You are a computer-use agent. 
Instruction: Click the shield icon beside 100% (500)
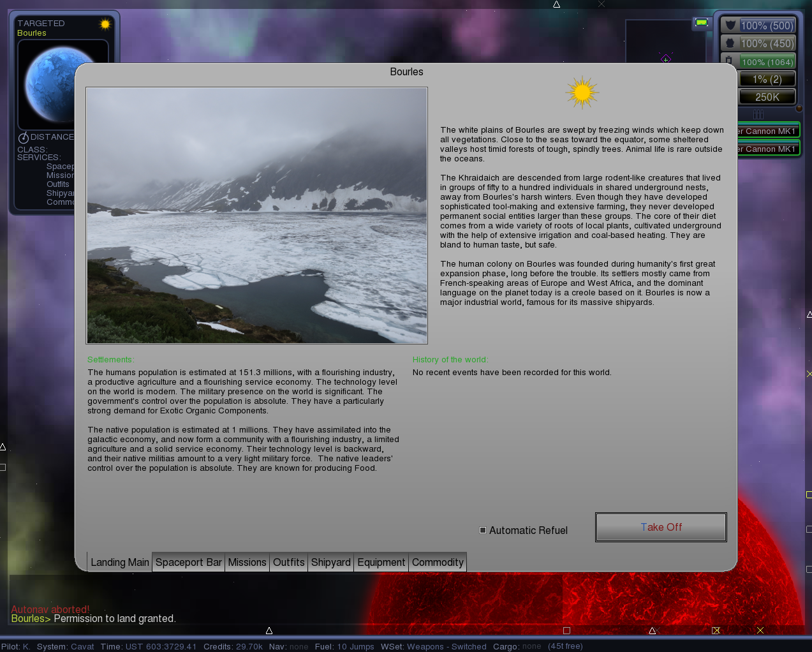730,26
